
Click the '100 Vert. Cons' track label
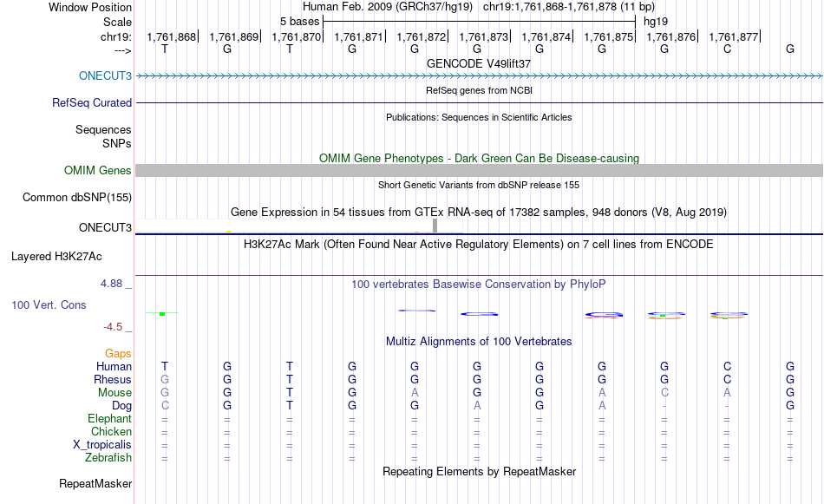tap(49, 304)
